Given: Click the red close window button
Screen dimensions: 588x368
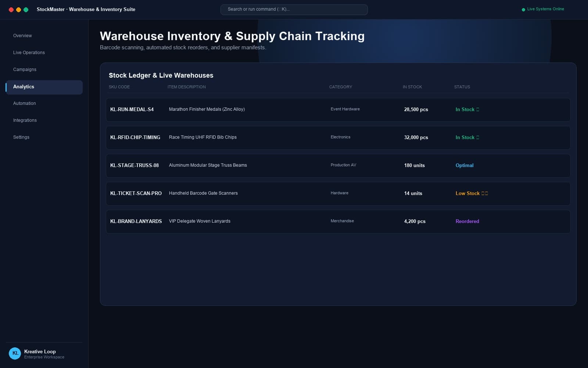Looking at the screenshot, I should coord(11,10).
